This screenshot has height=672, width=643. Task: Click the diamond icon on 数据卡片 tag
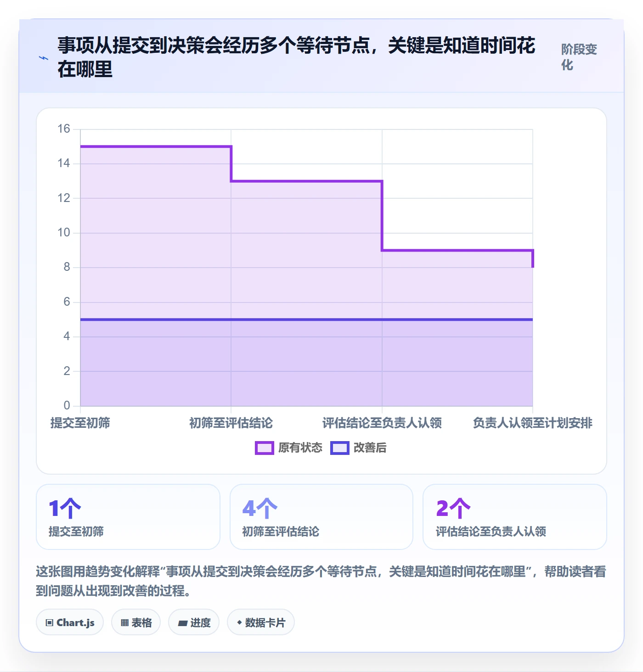[239, 622]
